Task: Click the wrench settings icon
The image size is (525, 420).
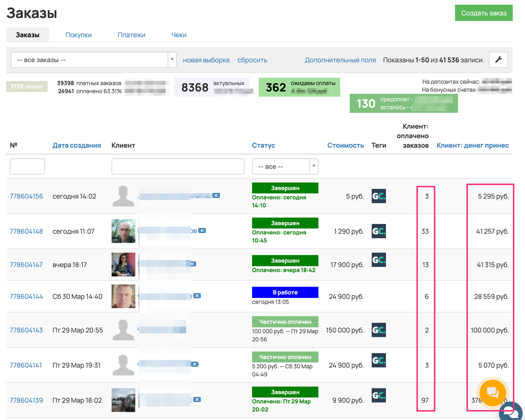Action: coord(498,60)
